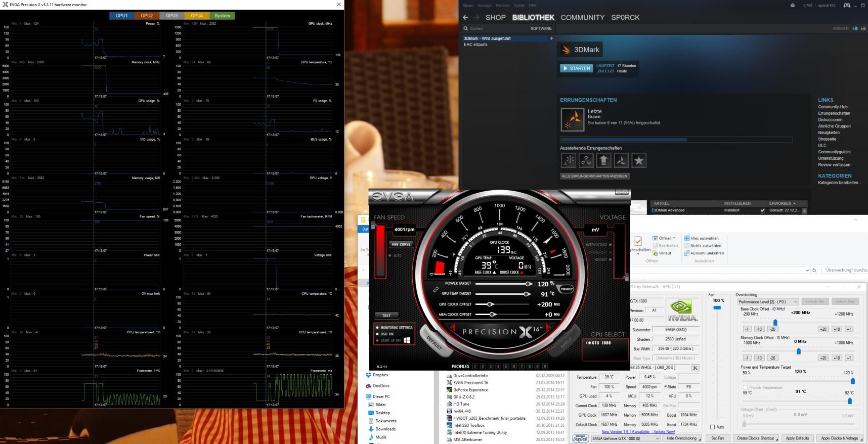Click the 3DMark game logo icon
Viewport: 868px width, 444px height.
tap(566, 50)
